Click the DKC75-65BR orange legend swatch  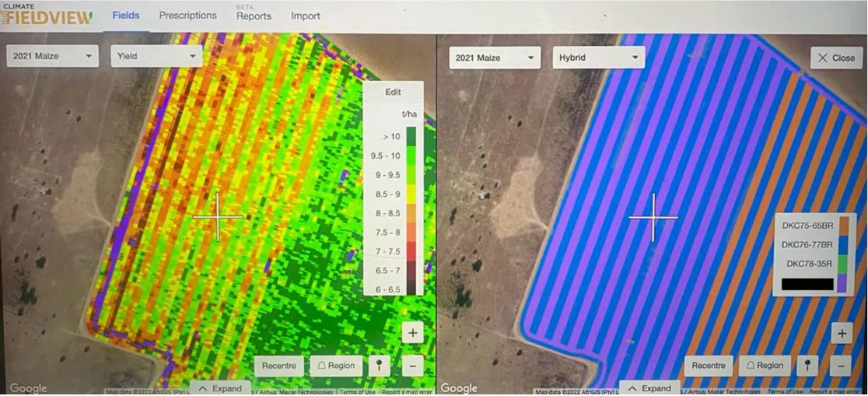pyautogui.click(x=842, y=226)
